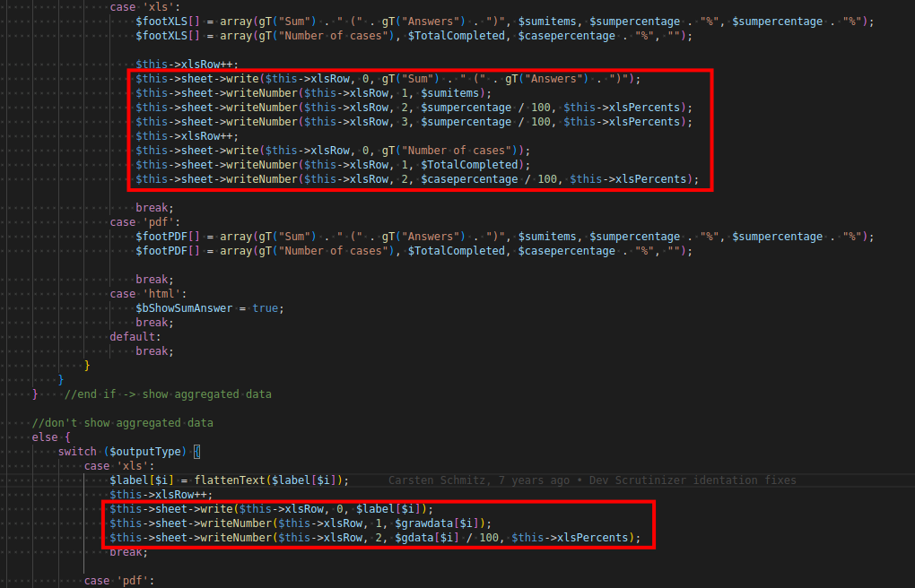Click the flattenText function call
This screenshot has width=915, height=588.
pos(231,480)
